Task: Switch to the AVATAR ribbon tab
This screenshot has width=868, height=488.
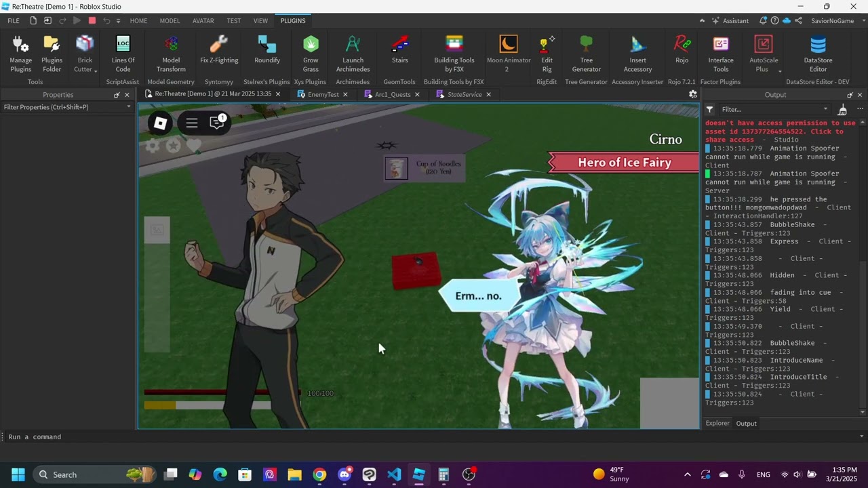Action: point(203,21)
